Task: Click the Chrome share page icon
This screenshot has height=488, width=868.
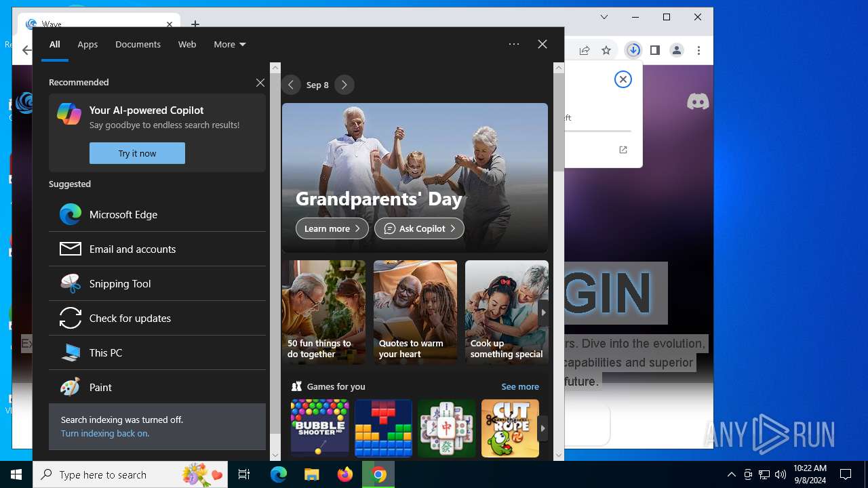Action: coord(584,50)
